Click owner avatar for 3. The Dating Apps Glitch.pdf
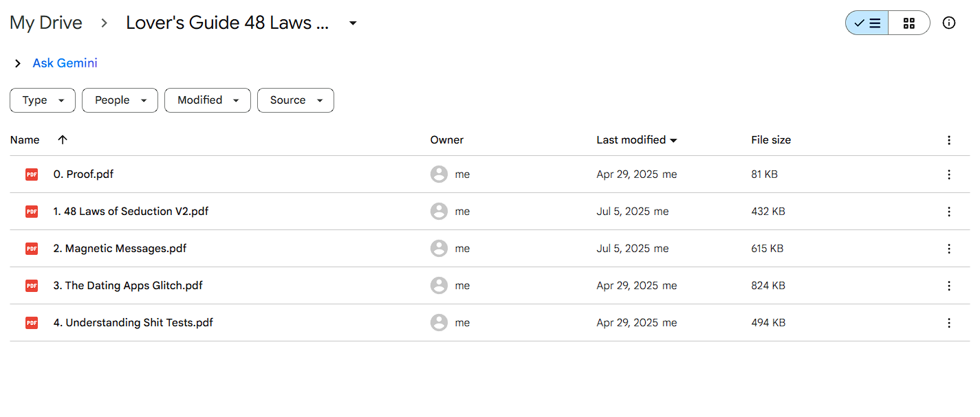This screenshot has height=417, width=980. (439, 286)
